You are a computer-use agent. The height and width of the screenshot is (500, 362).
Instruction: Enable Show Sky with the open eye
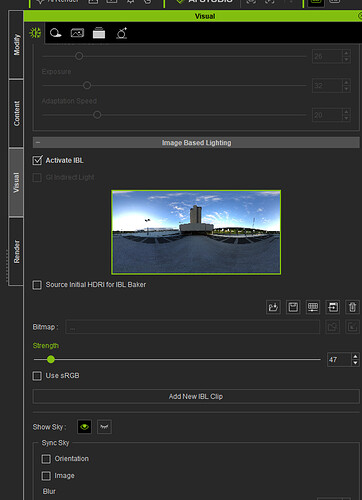pos(84,427)
